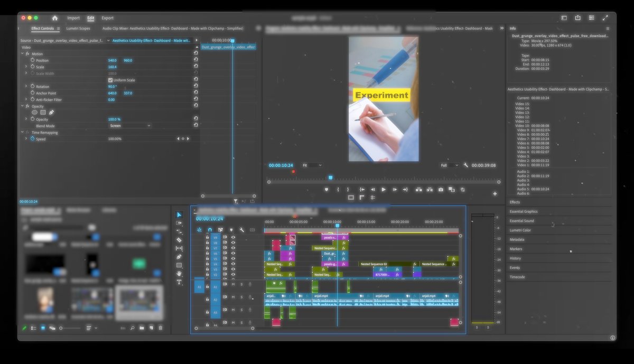Screen dimensions: 634x364
Task: Reset the Rotation parameter
Action: pos(196,86)
